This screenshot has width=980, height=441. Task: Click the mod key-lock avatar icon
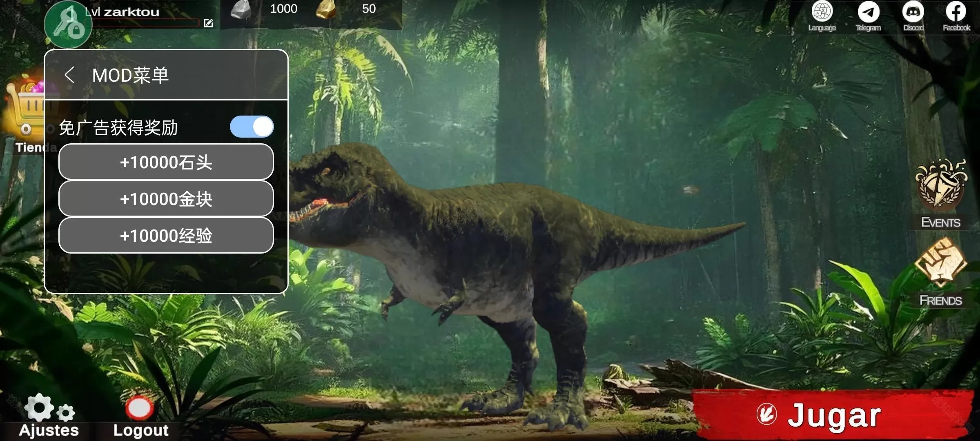(x=68, y=24)
